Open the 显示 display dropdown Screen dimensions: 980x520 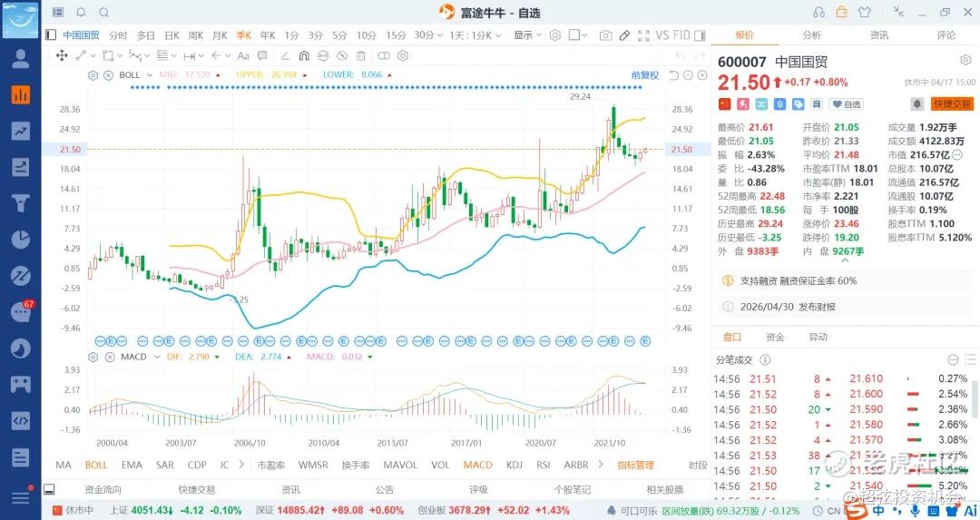(x=527, y=35)
